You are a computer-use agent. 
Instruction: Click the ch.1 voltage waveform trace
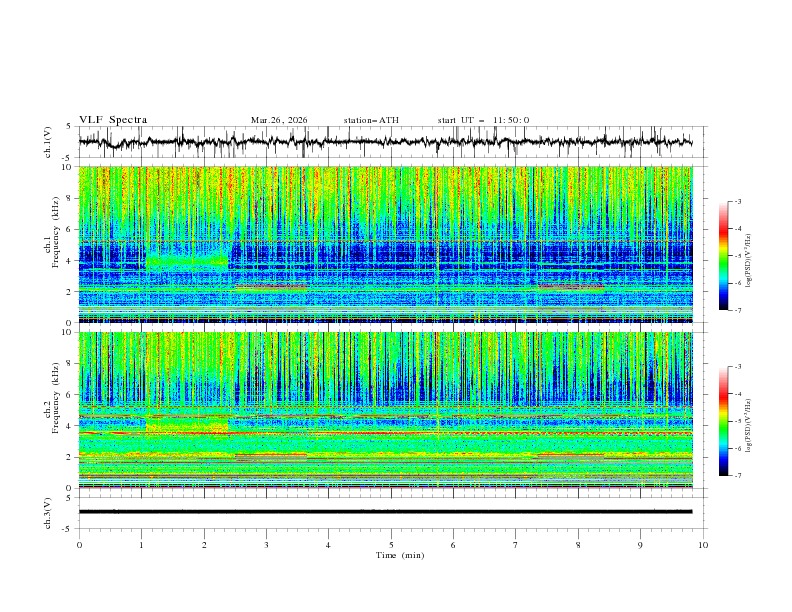point(385,142)
